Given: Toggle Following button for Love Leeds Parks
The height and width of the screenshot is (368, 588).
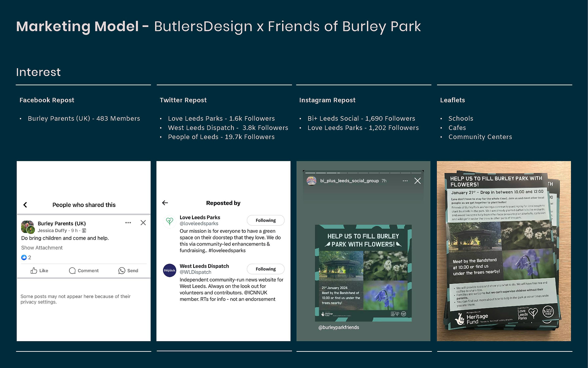Looking at the screenshot, I should coord(266,220).
